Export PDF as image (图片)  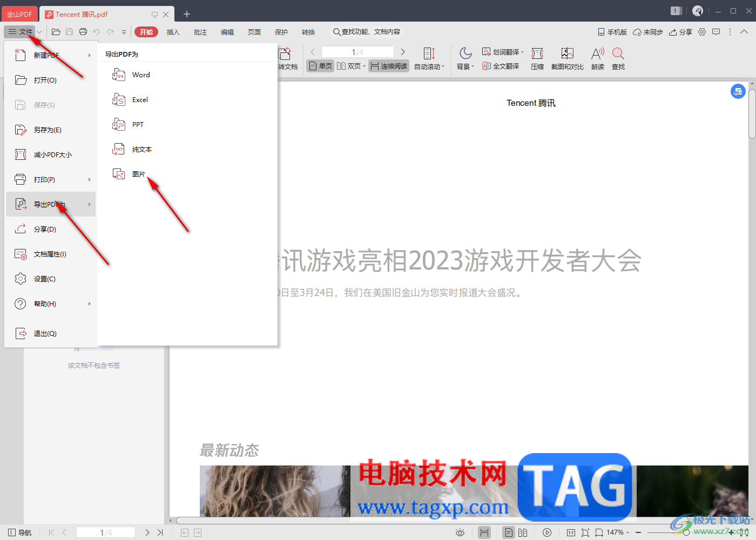pos(129,174)
